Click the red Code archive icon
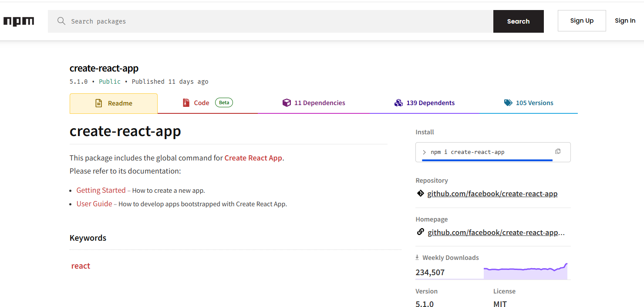This screenshot has height=307, width=644. [186, 103]
